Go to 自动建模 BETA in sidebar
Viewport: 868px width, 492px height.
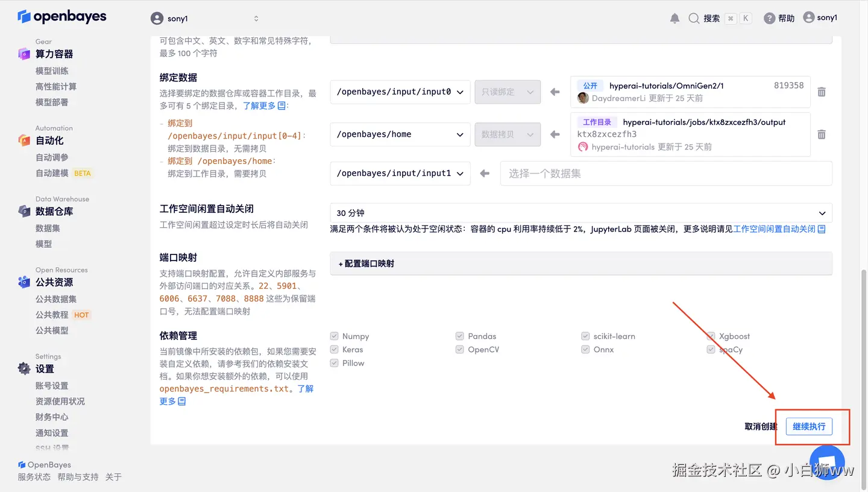[x=63, y=173]
